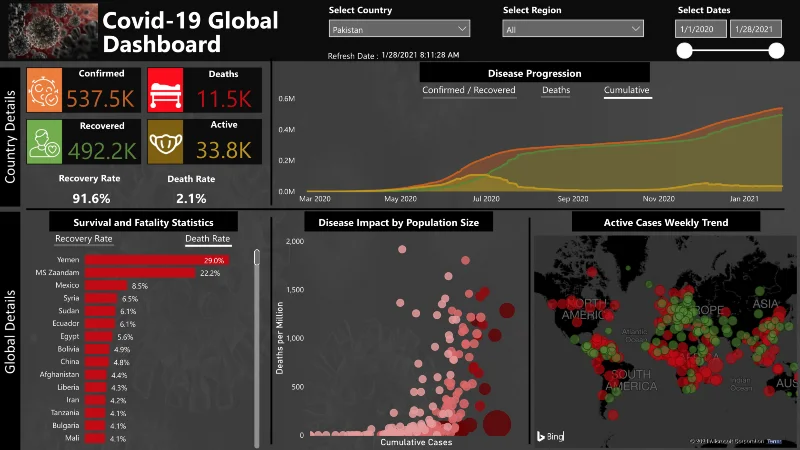Select the Cumulative progression tab
This screenshot has width=800, height=450.
(x=627, y=90)
